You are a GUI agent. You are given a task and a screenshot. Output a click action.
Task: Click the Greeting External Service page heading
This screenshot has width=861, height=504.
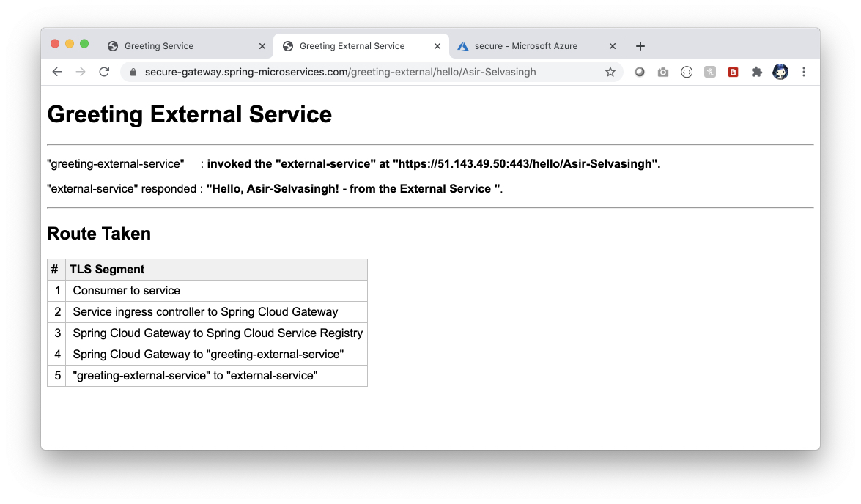click(190, 114)
